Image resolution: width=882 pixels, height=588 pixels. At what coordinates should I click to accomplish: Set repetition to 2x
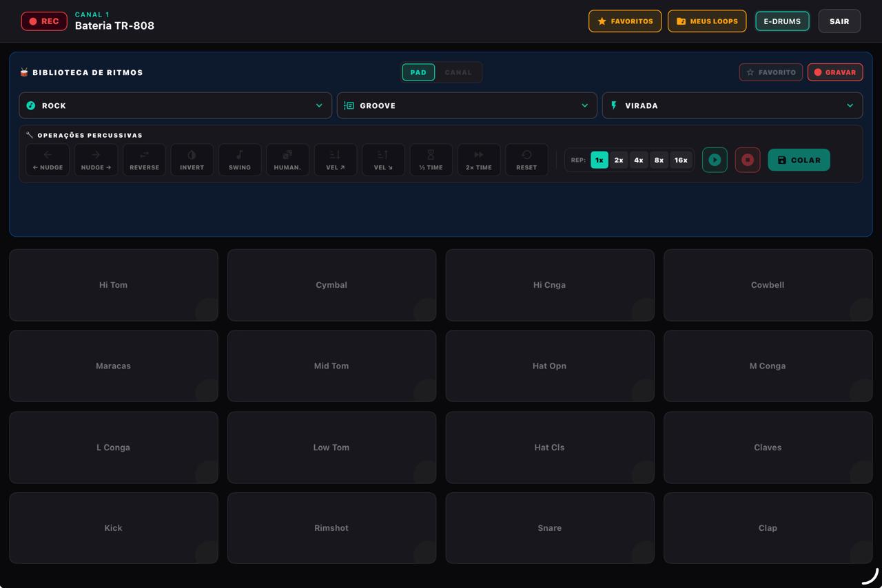point(619,160)
